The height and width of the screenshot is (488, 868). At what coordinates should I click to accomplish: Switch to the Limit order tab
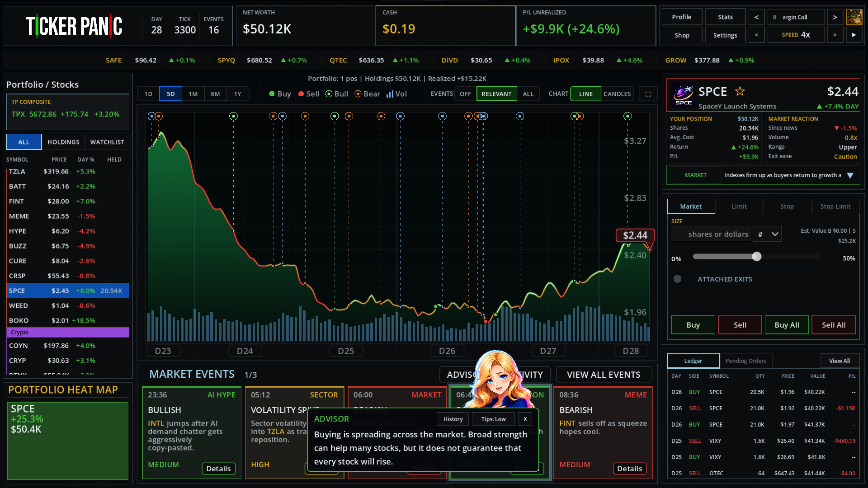[x=739, y=206]
